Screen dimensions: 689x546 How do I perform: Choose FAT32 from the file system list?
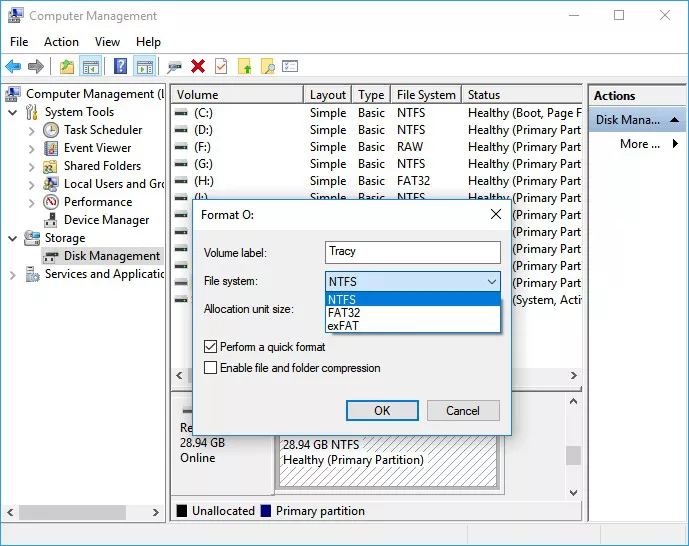(x=344, y=312)
